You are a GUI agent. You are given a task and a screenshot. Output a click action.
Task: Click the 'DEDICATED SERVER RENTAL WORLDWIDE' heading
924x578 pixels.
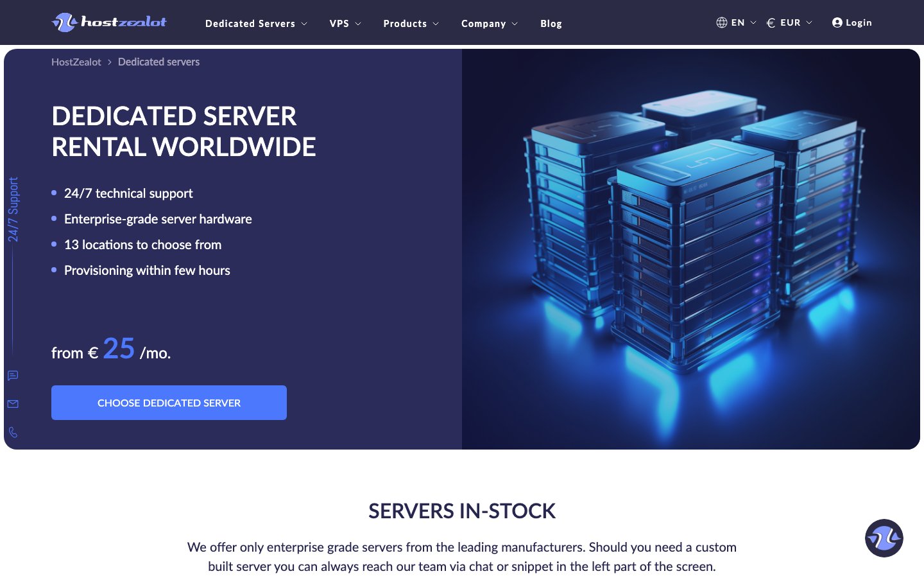(x=184, y=132)
